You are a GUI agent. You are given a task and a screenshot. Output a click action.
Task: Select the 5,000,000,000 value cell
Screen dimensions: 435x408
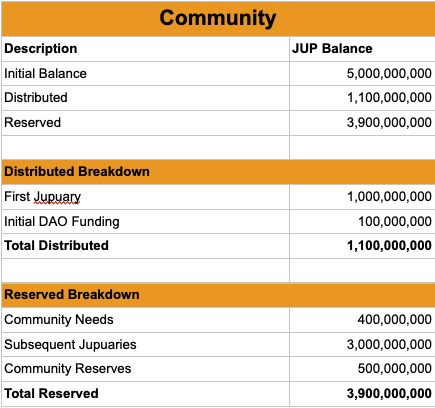pos(362,73)
